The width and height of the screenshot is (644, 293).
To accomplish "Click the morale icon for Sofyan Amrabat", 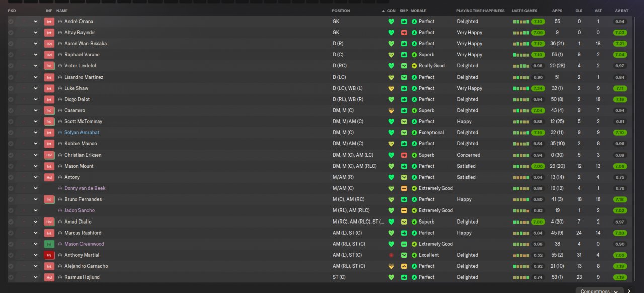I will point(414,133).
